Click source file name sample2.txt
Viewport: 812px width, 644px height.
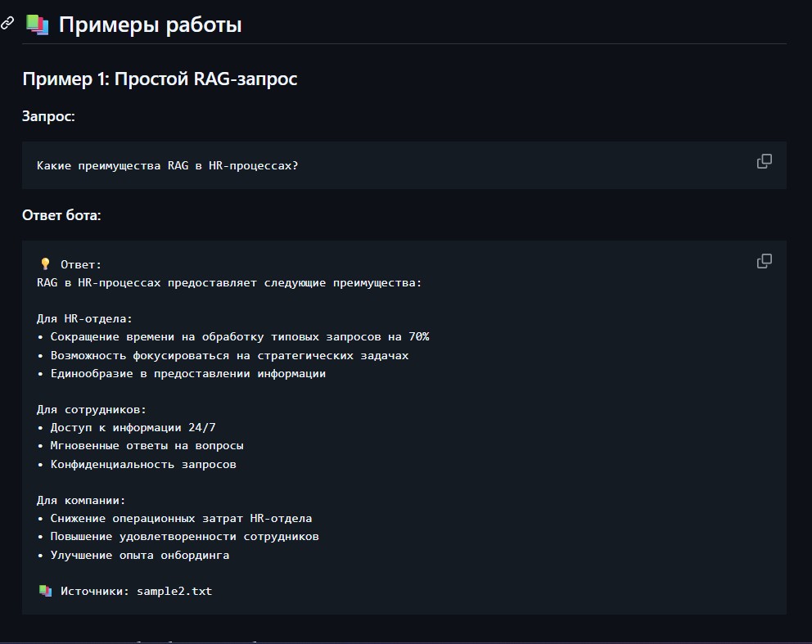[x=174, y=591]
